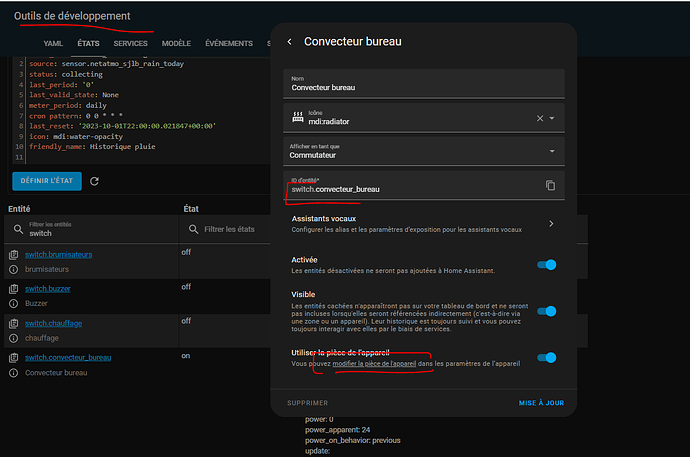Screen dimensions: 690x457
Task: Click the 'Outils de développement' title
Action: tap(72, 16)
